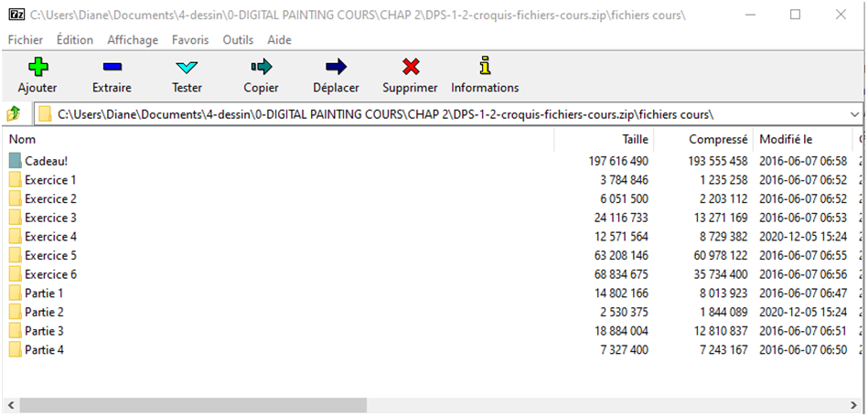Select the Exercice 2 folder icon
Screen dimensions: 868x416
pos(15,198)
